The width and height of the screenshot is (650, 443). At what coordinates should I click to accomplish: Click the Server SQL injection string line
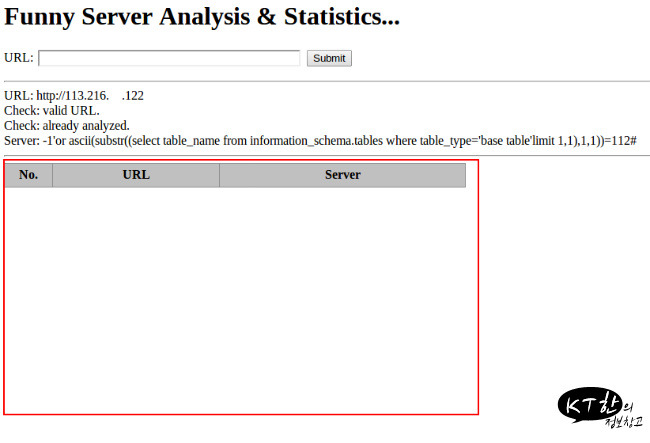[320, 141]
